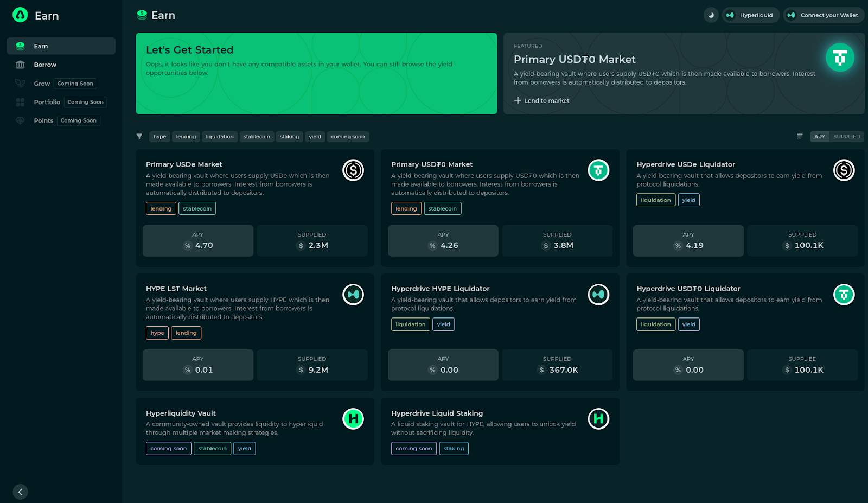Click the H icon on Hyperdrive Liquid Staking
This screenshot has height=503, width=868.
point(598,419)
